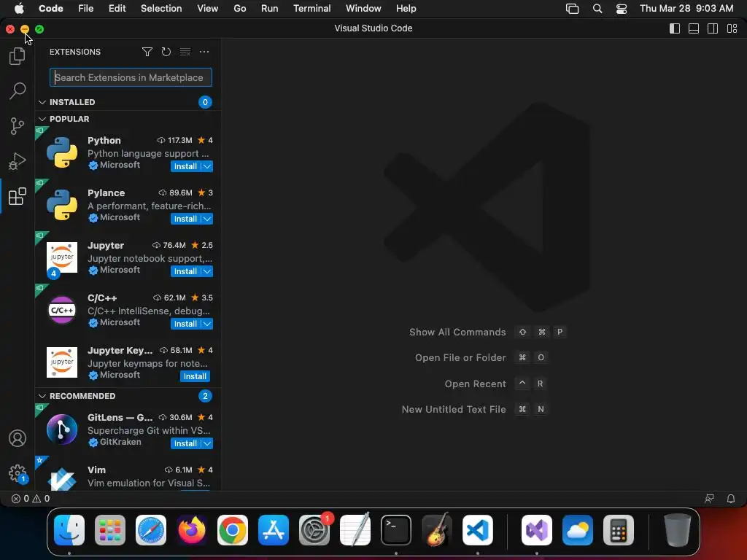747x560 pixels.
Task: Select the Pylance extension title
Action: point(106,192)
